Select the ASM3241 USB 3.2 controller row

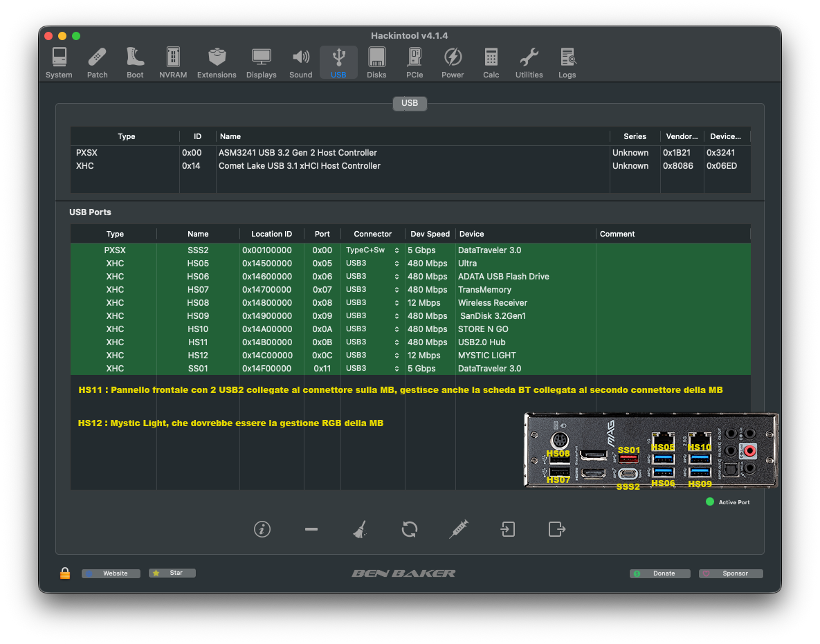click(x=298, y=153)
